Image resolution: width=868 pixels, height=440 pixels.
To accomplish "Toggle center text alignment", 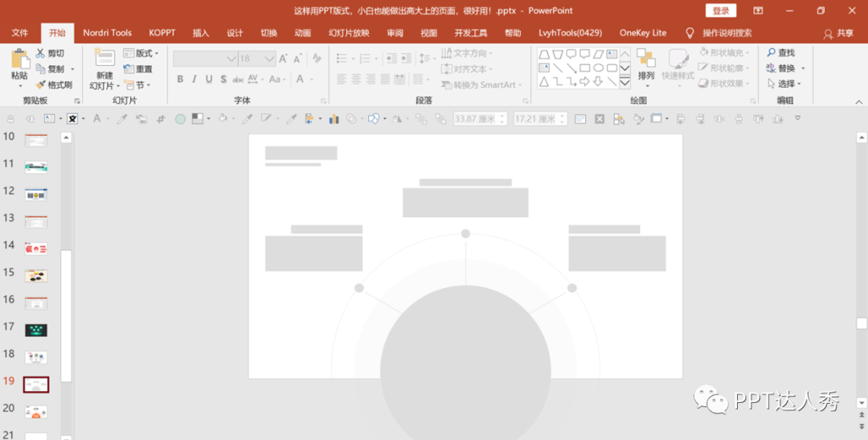I will pos(356,80).
